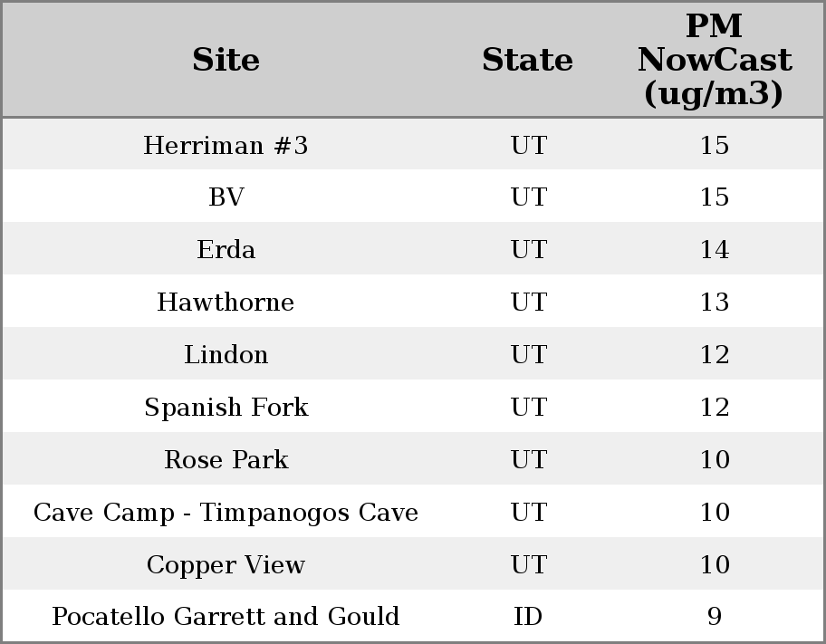Click the PM value 14 cell

[x=714, y=250]
